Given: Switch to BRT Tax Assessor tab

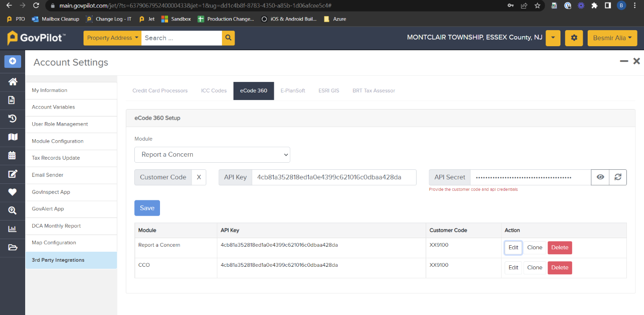Looking at the screenshot, I should click(x=374, y=91).
